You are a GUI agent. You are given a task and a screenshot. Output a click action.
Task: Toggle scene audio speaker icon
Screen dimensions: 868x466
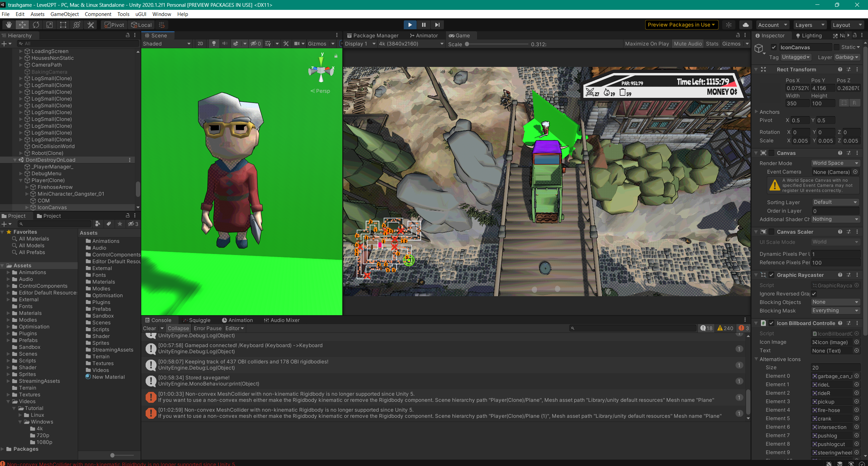[224, 43]
